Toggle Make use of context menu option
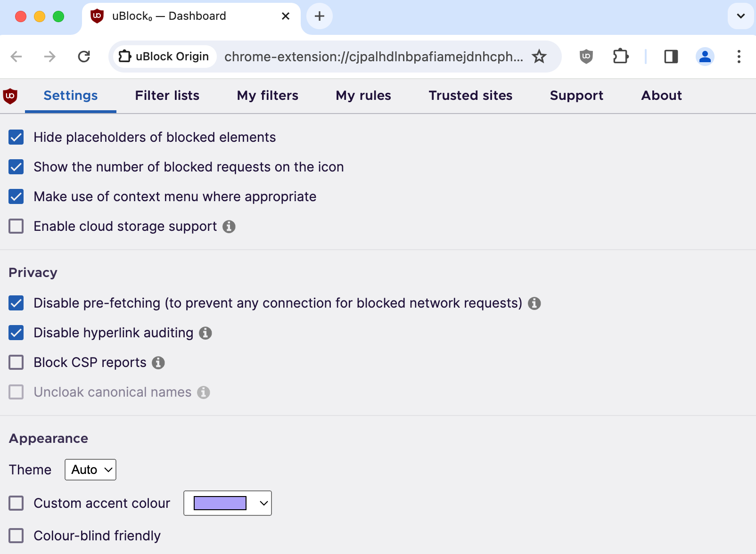The image size is (756, 554). [x=16, y=196]
